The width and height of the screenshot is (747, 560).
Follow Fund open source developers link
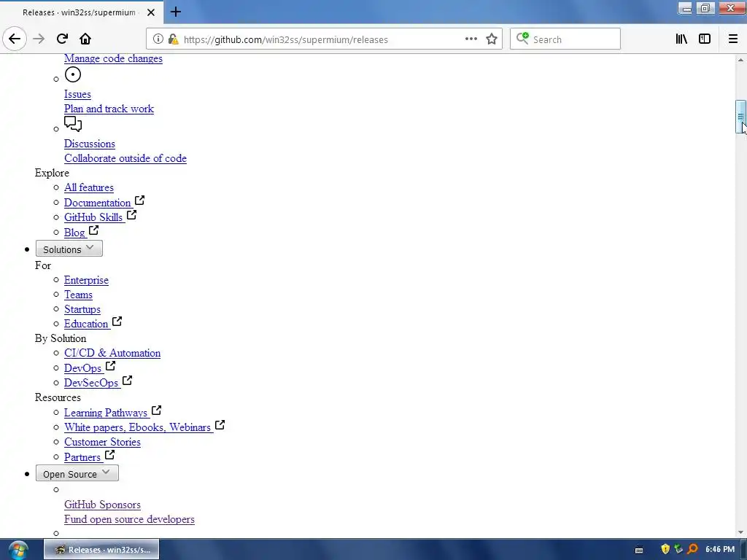pos(130,519)
